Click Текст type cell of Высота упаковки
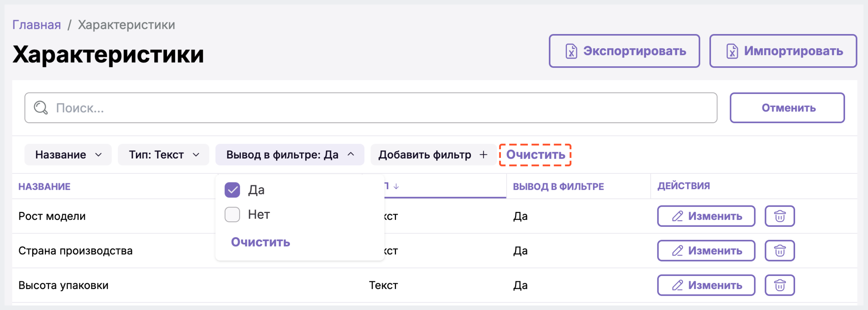868x310 pixels. click(383, 285)
